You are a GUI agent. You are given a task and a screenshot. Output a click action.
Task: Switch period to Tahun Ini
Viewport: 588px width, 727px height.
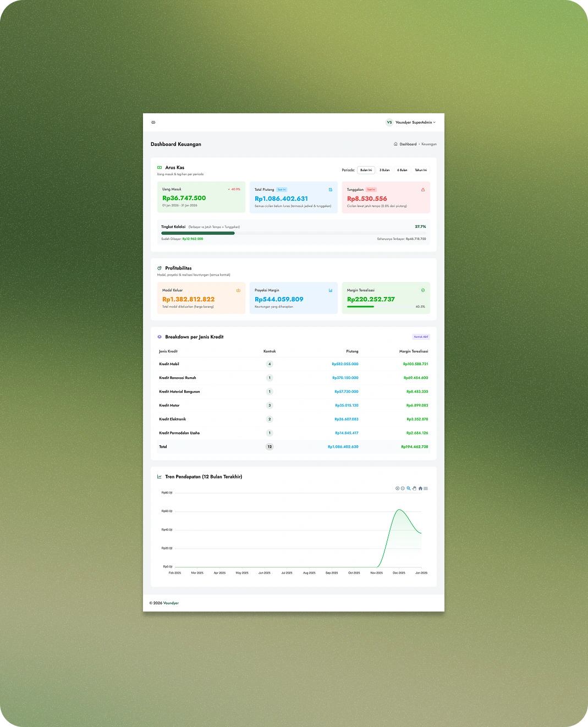421,170
